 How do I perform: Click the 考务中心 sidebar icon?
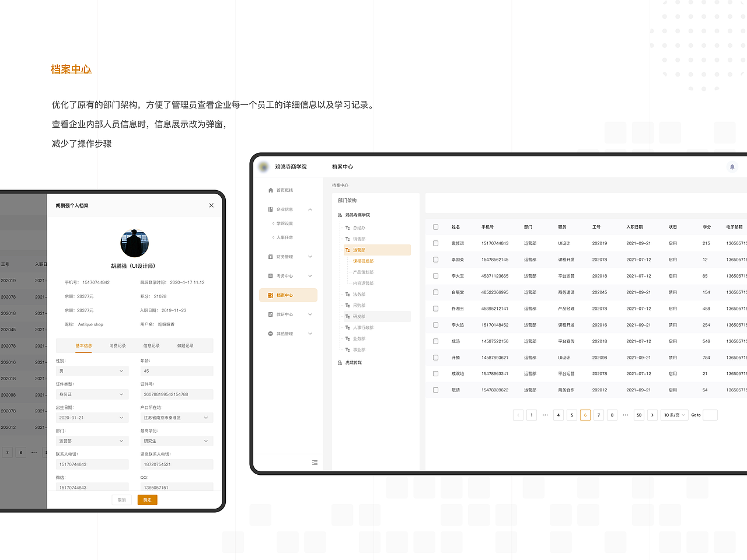click(x=270, y=275)
